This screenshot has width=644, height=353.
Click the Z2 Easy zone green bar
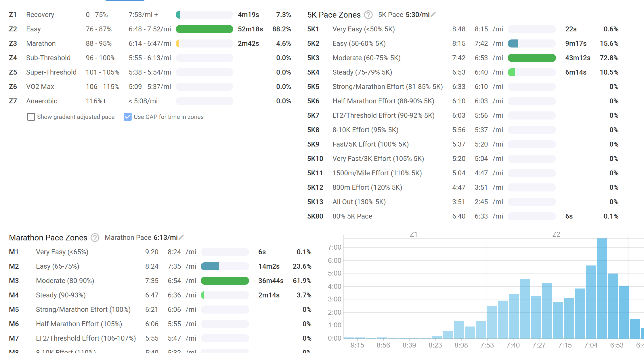(204, 29)
